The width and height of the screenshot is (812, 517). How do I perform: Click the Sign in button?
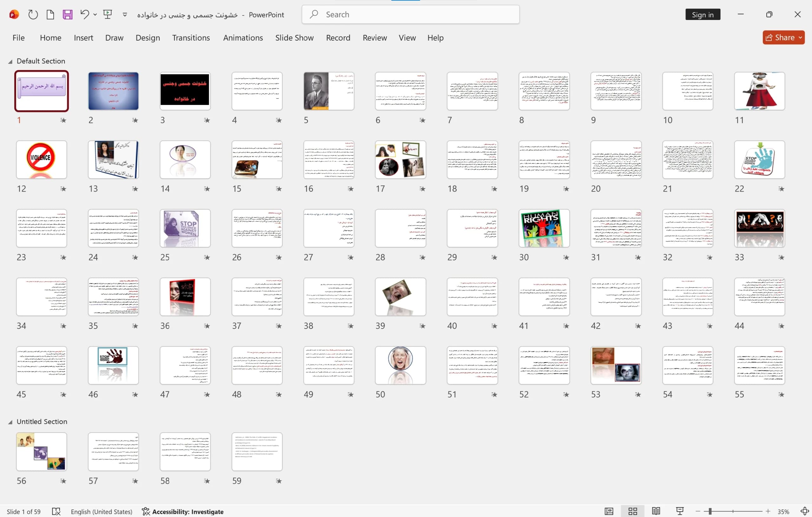[x=703, y=15]
